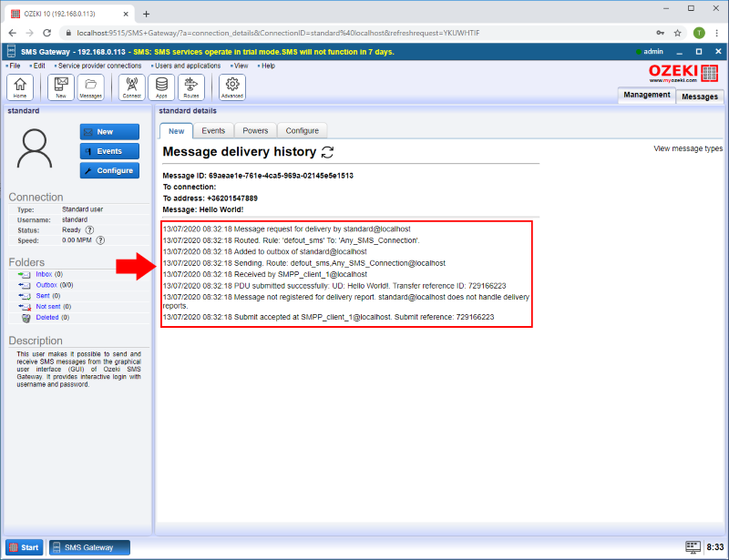Viewport: 729px width, 560px height.
Task: Click the 'To address: +36201547889' line
Action: [210, 199]
